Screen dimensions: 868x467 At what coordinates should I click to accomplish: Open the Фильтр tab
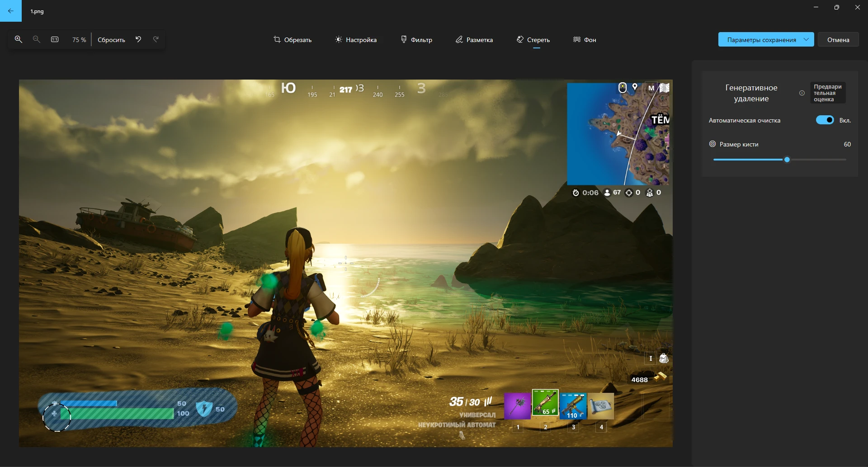point(416,40)
